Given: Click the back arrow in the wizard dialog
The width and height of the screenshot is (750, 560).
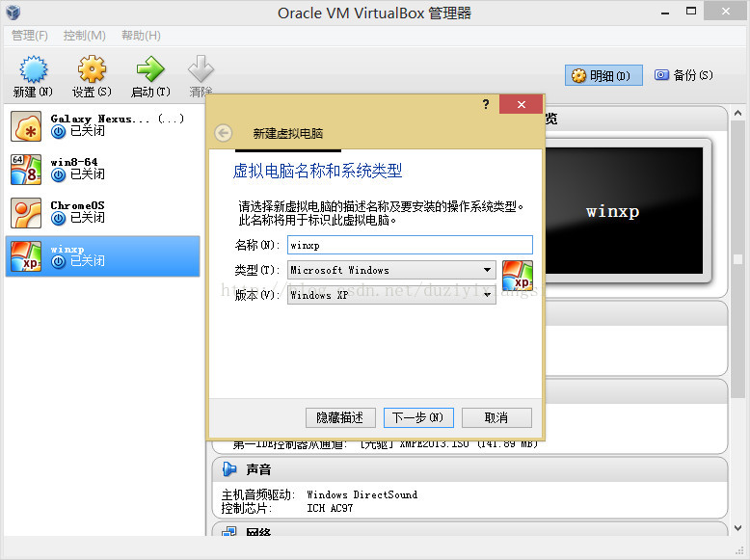Looking at the screenshot, I should pyautogui.click(x=224, y=133).
